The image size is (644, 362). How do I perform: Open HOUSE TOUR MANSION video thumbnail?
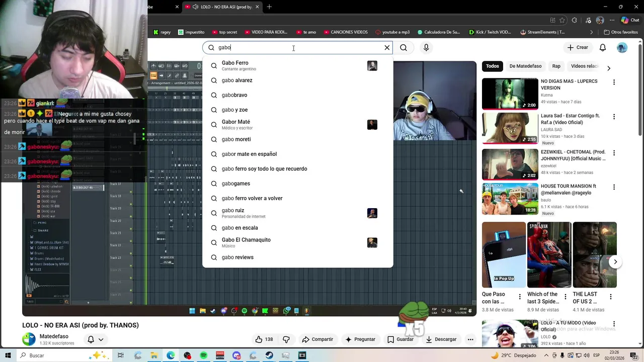pos(510,199)
